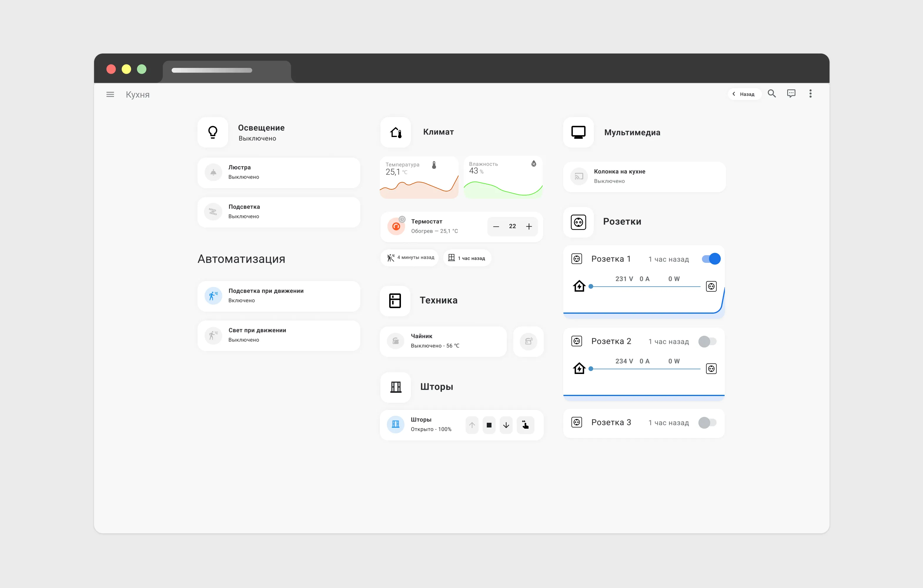This screenshot has width=923, height=588.
Task: Click the socket icon beside Розетка 1 title
Action: (x=577, y=259)
